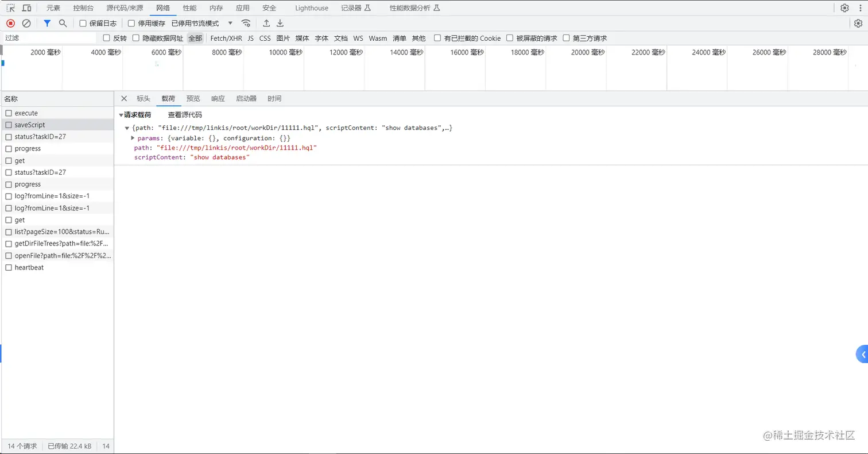868x454 pixels.
Task: Clear the network log
Action: click(26, 24)
